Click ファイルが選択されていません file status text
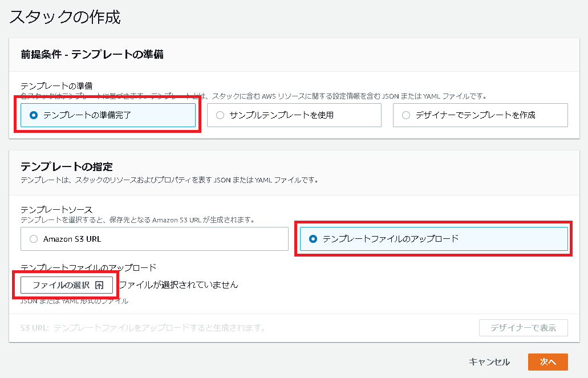The width and height of the screenshot is (588, 378). tap(179, 285)
